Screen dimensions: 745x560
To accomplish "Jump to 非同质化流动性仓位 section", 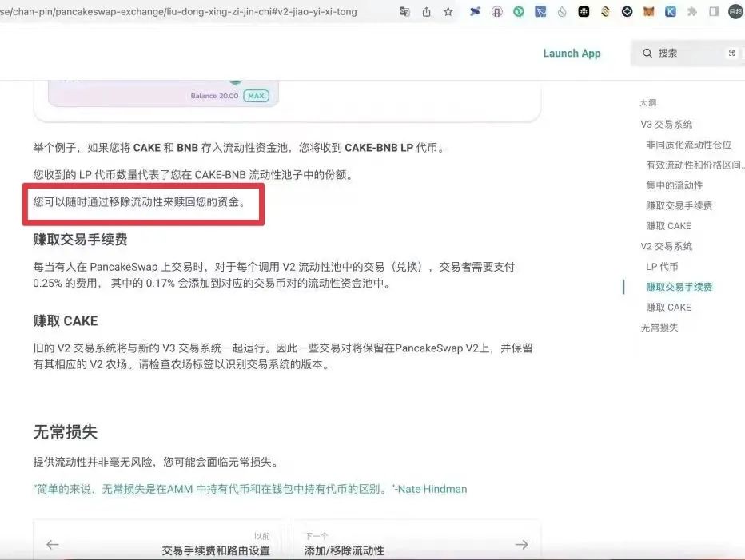I will 688,145.
